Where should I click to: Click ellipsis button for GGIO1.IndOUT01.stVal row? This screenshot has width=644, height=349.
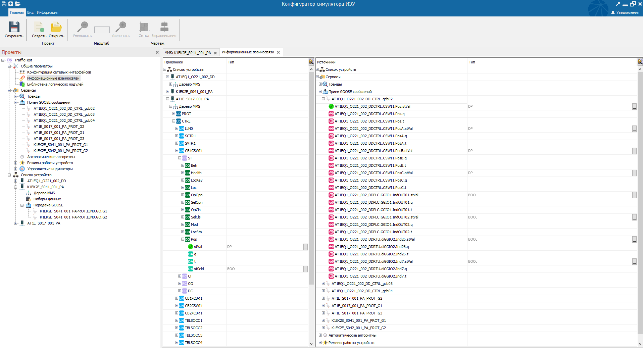click(634, 195)
